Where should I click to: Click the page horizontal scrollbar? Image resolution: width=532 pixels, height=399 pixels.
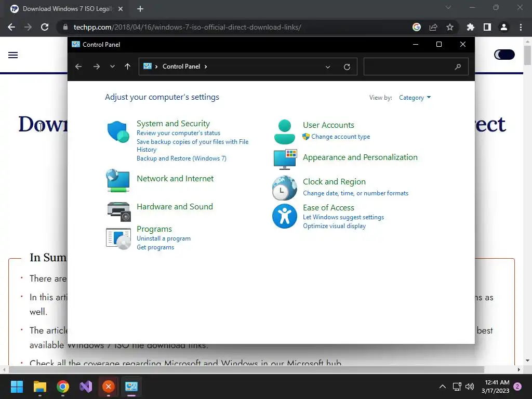[246, 369]
